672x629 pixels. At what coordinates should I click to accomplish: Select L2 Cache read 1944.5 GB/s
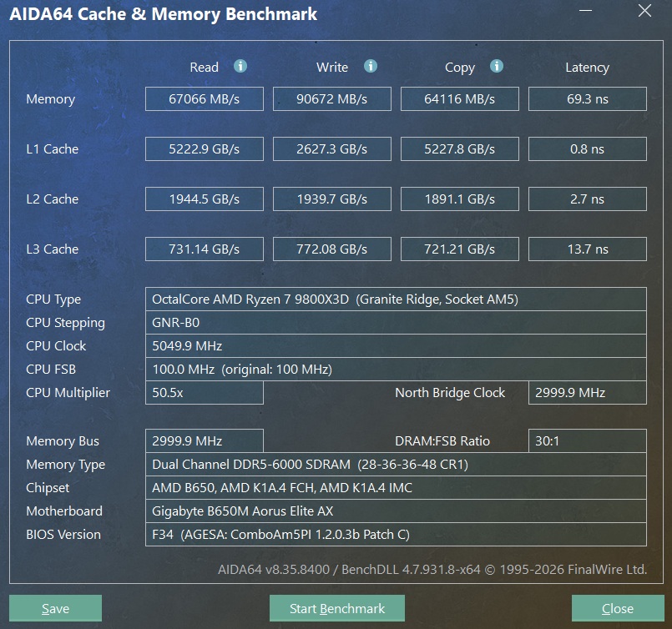tap(204, 199)
